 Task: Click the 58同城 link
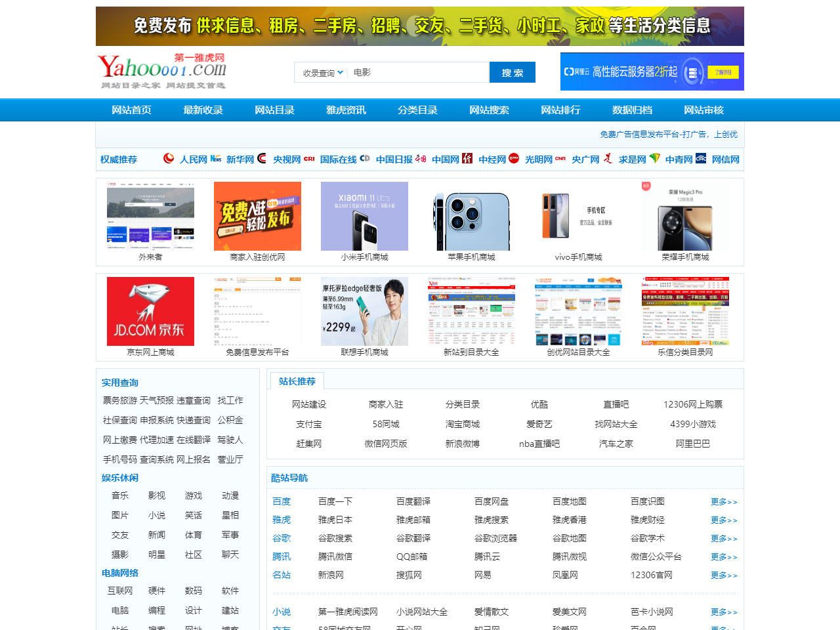click(x=386, y=424)
